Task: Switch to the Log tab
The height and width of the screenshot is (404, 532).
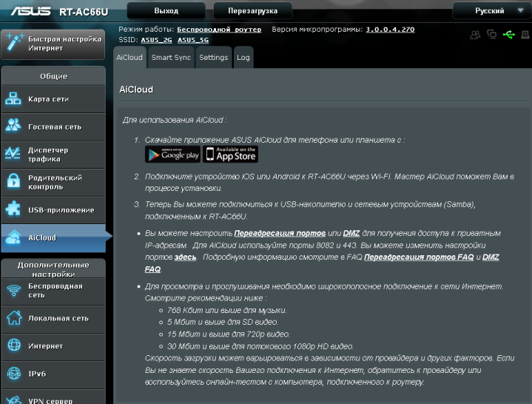Action: (x=243, y=57)
